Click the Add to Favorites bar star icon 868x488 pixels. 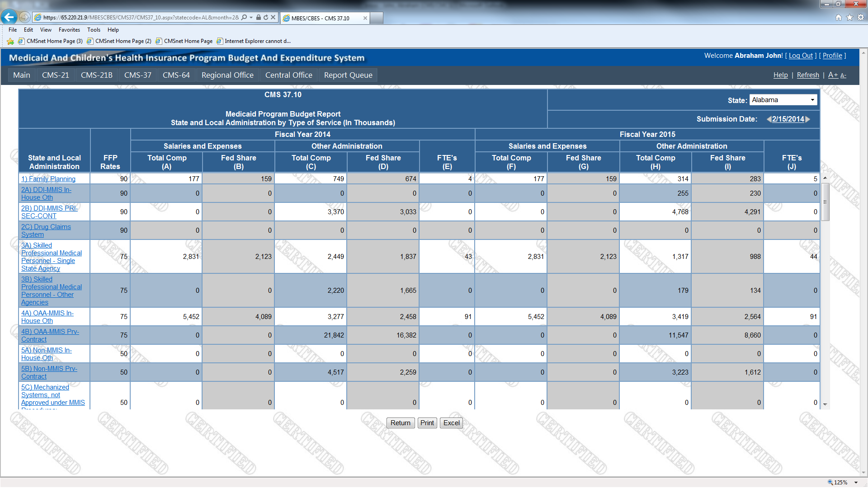[x=10, y=41]
